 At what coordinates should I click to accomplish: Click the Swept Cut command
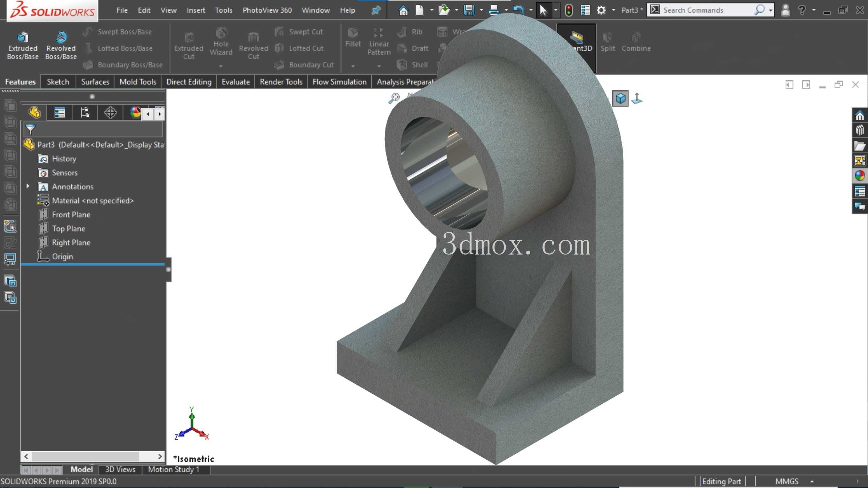pyautogui.click(x=299, y=32)
